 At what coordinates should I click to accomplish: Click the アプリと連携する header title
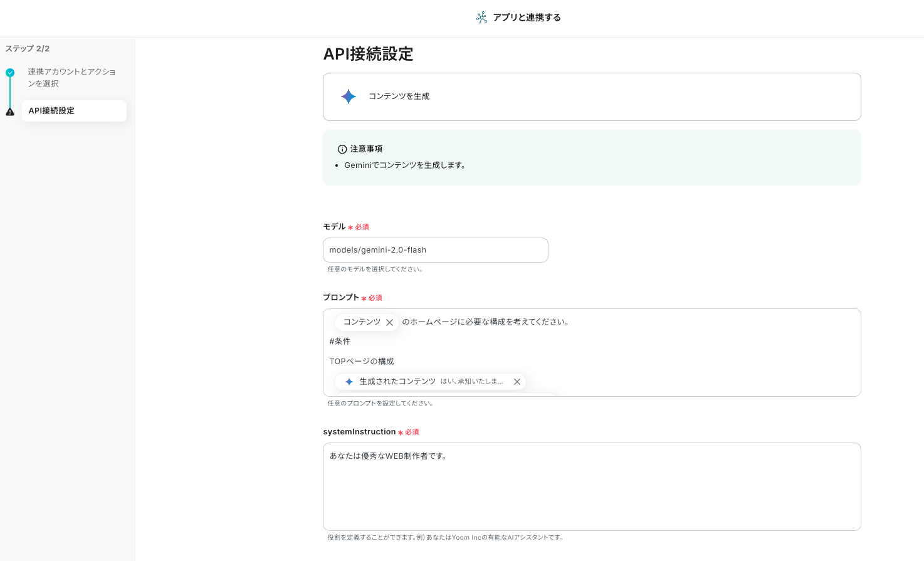coord(527,18)
